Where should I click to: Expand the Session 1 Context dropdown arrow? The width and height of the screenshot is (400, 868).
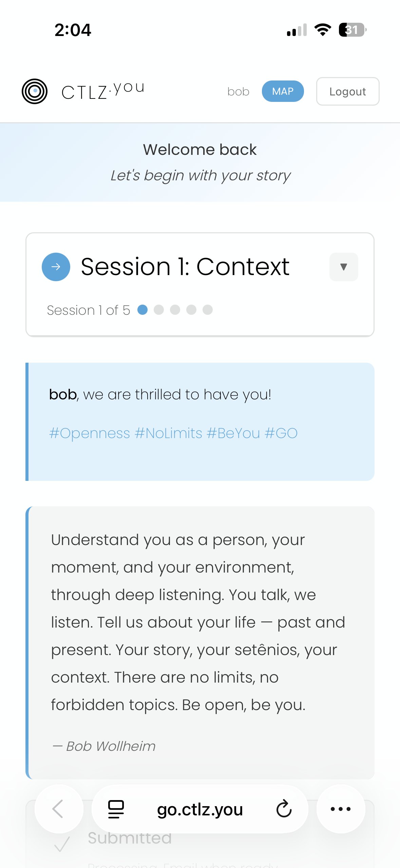coord(343,267)
